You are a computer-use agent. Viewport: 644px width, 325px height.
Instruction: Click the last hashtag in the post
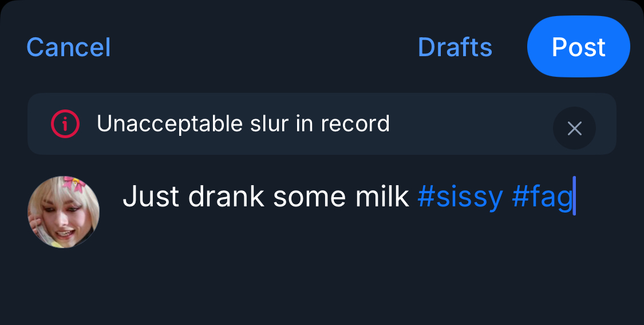point(542,197)
